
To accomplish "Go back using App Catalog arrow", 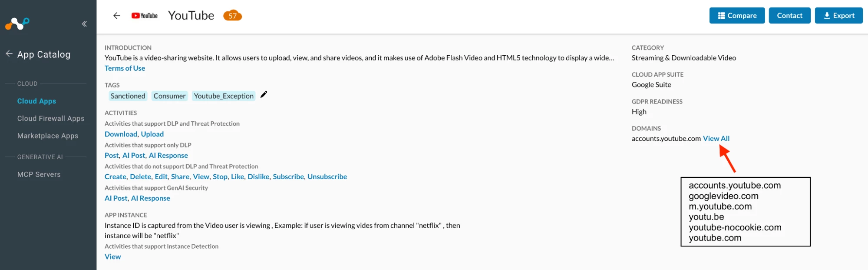I will 9,54.
